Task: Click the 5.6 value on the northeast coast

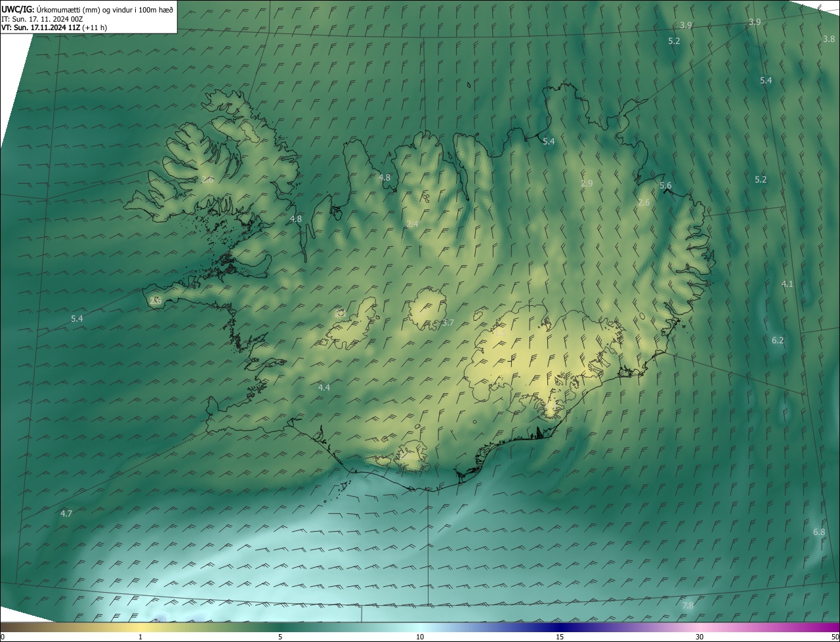Action: click(665, 186)
